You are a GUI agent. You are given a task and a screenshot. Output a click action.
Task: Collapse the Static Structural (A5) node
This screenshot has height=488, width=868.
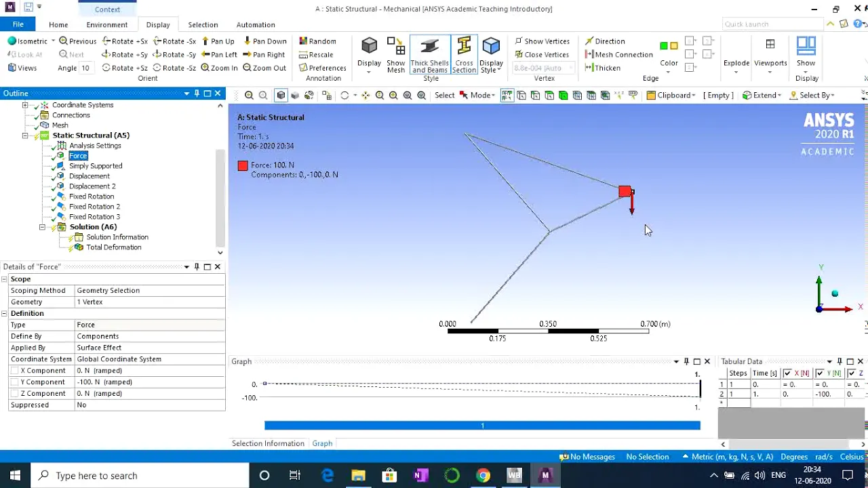(x=25, y=136)
